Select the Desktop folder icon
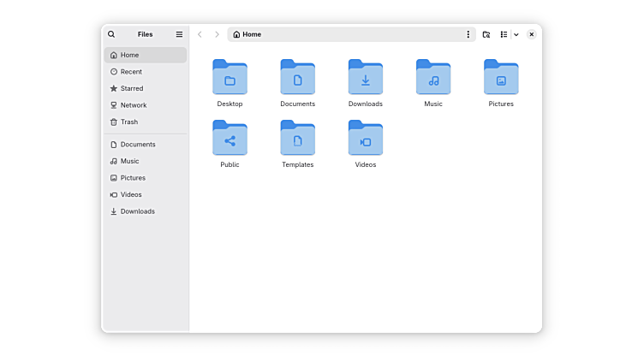 [230, 78]
